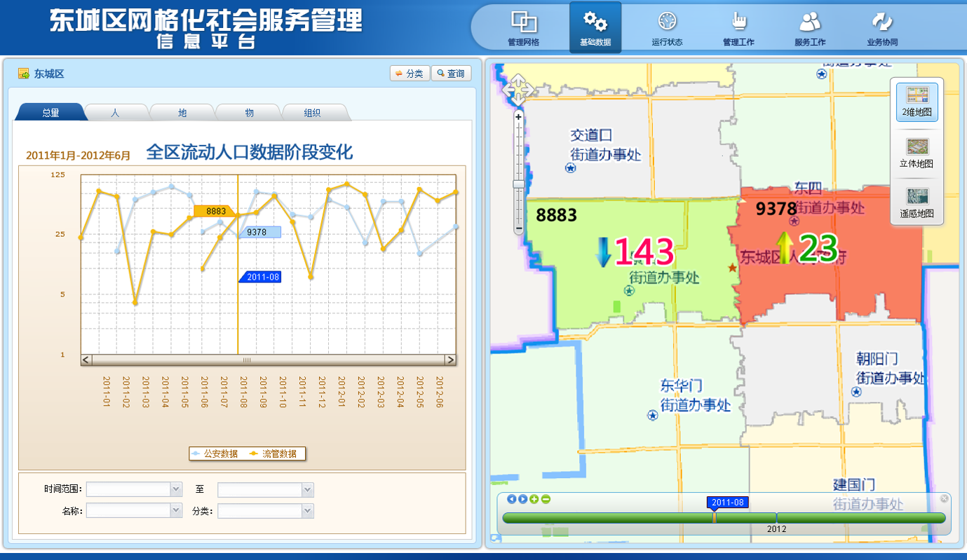This screenshot has width=967, height=560.
Task: Click the green minus on timeline bar
Action: click(546, 499)
